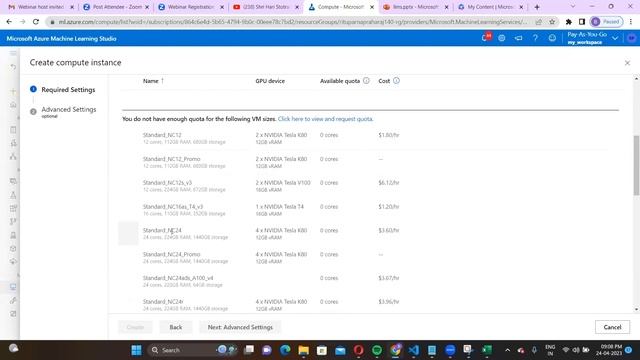
Task: Open Environments icon in sidebar
Action: 13,235
